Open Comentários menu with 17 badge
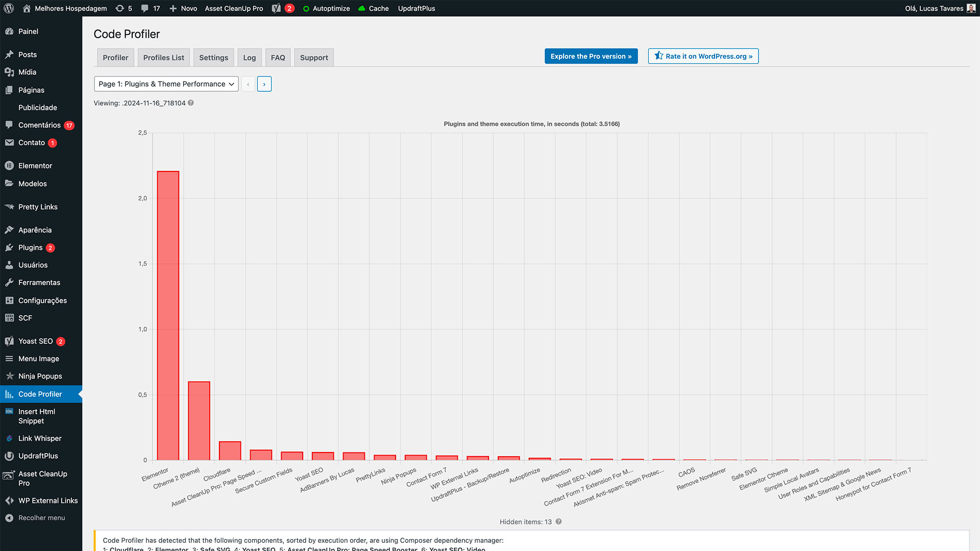 [41, 125]
